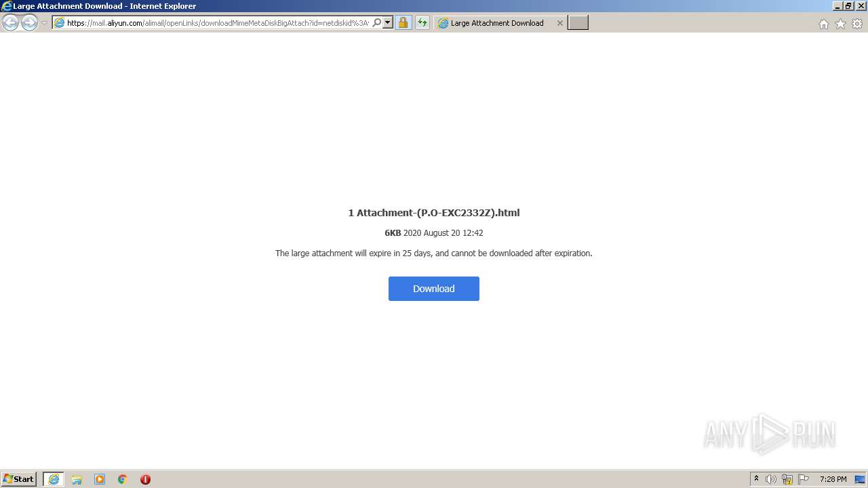
Task: Minimize the Internet Explorer window
Action: coord(836,6)
